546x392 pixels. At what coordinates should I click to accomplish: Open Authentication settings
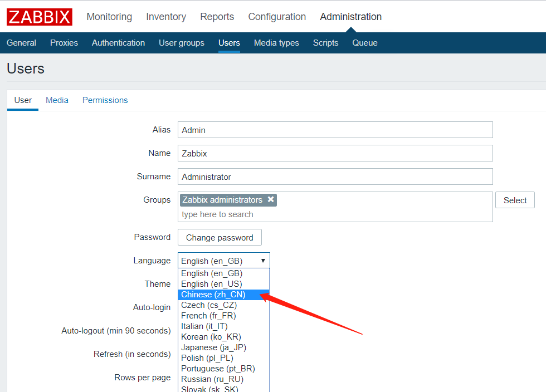pos(118,43)
